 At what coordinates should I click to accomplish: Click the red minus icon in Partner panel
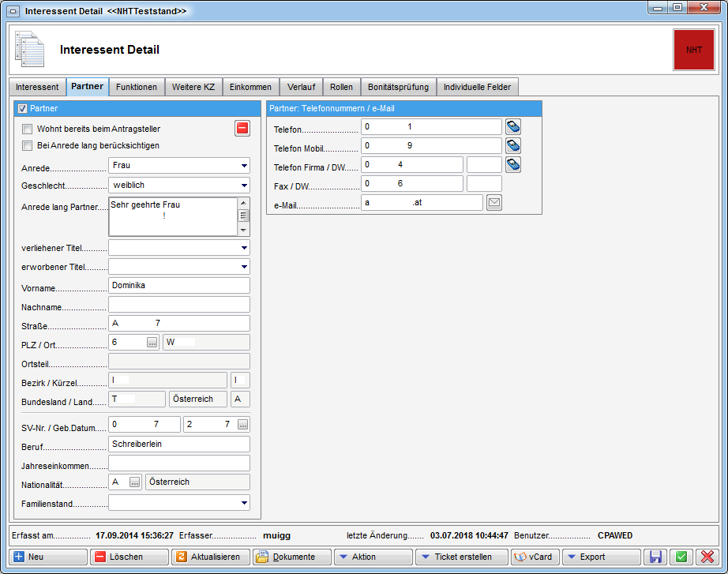pyautogui.click(x=242, y=129)
